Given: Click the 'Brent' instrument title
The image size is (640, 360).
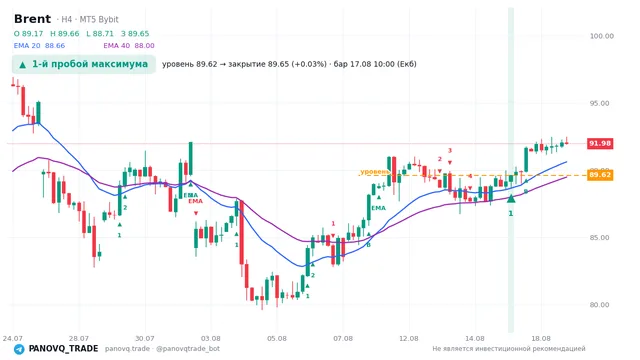Looking at the screenshot, I should point(32,19).
